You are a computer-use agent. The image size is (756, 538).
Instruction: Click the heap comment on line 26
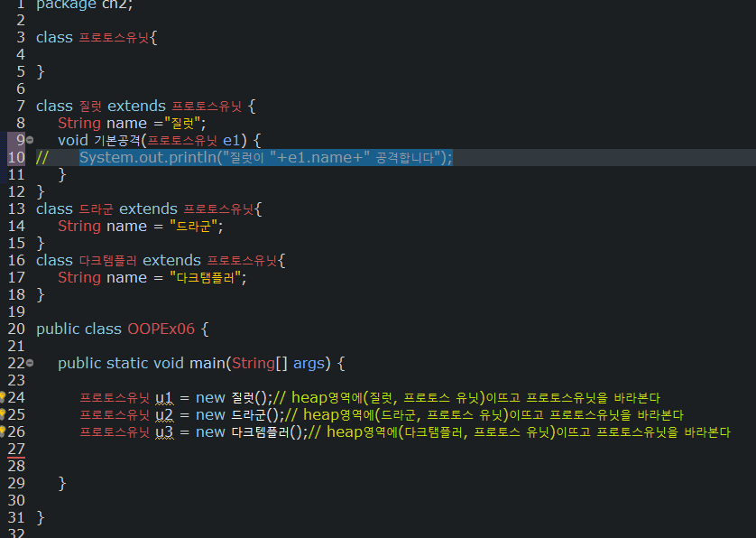click(520, 432)
